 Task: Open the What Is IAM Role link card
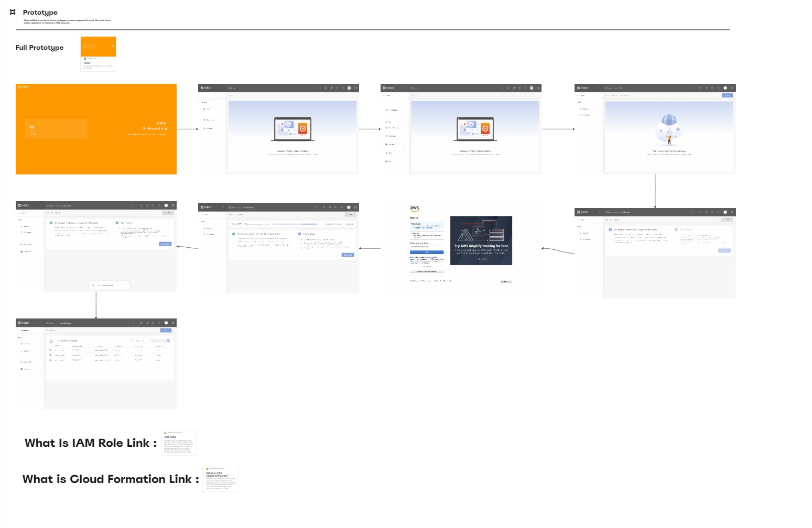click(179, 443)
